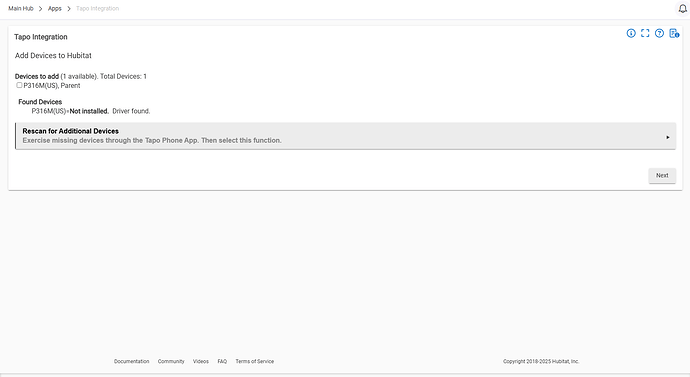
Task: Open the help question mark icon
Action: (x=659, y=33)
